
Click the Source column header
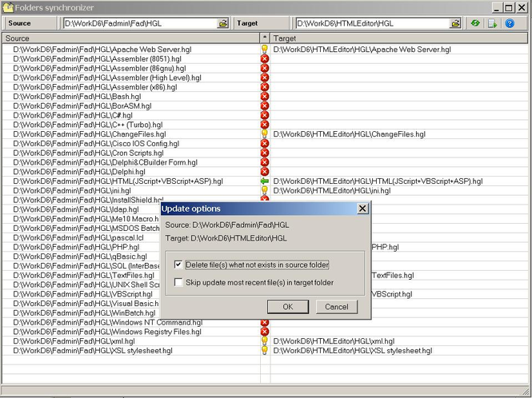click(131, 38)
